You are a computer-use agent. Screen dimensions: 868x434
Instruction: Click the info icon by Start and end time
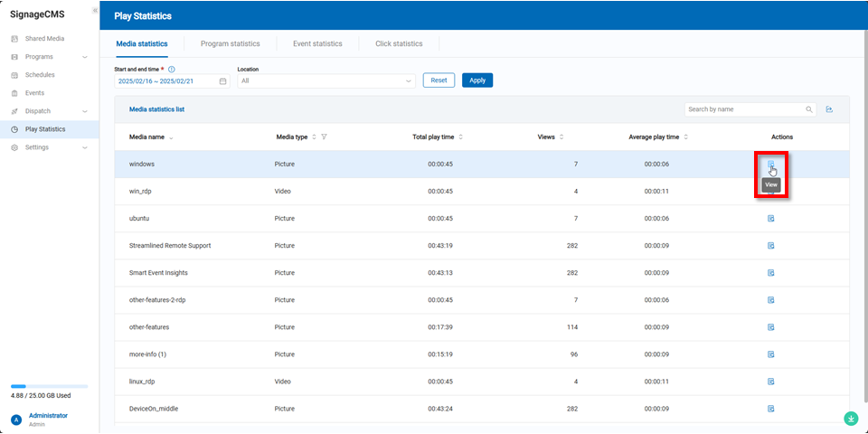pyautogui.click(x=172, y=69)
